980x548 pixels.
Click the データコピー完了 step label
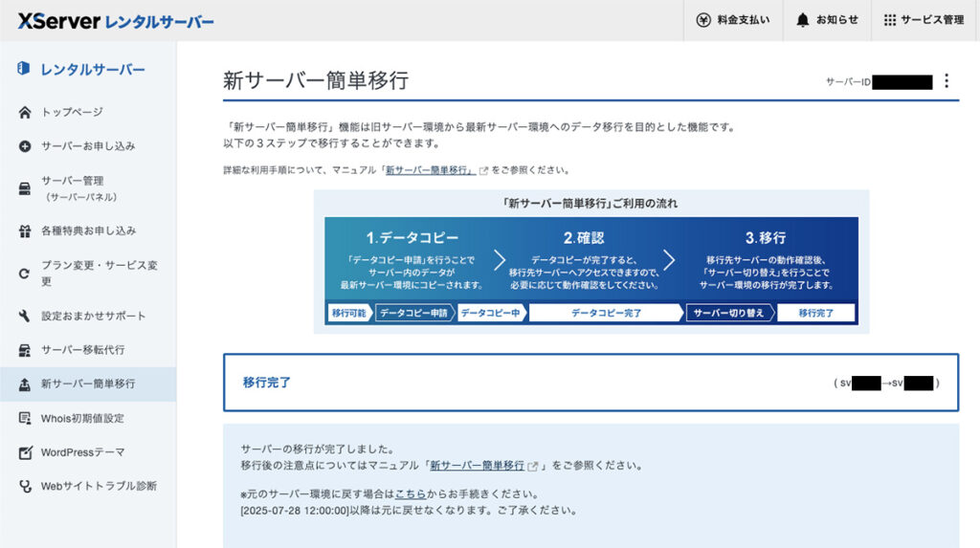[606, 313]
